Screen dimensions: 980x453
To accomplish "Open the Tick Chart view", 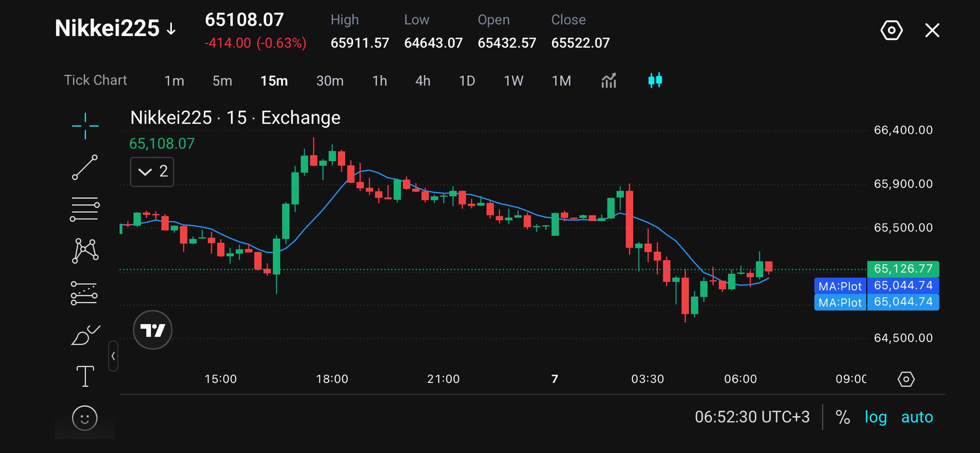I will (x=95, y=80).
